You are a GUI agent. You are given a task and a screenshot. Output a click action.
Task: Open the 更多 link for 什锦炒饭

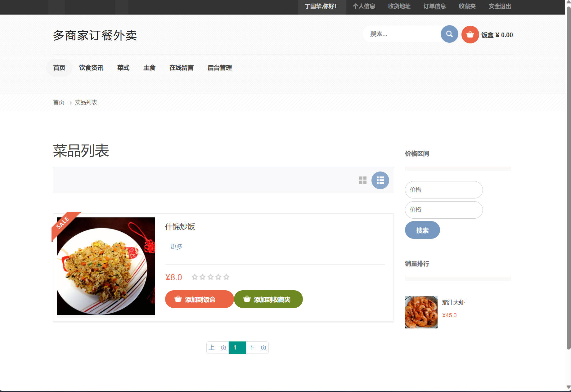(176, 247)
